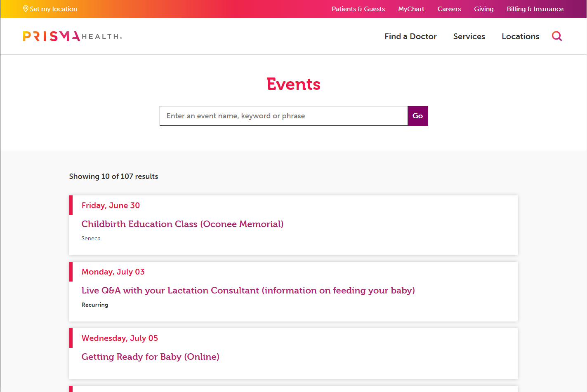
Task: Open the MyChart link
Action: click(x=411, y=9)
